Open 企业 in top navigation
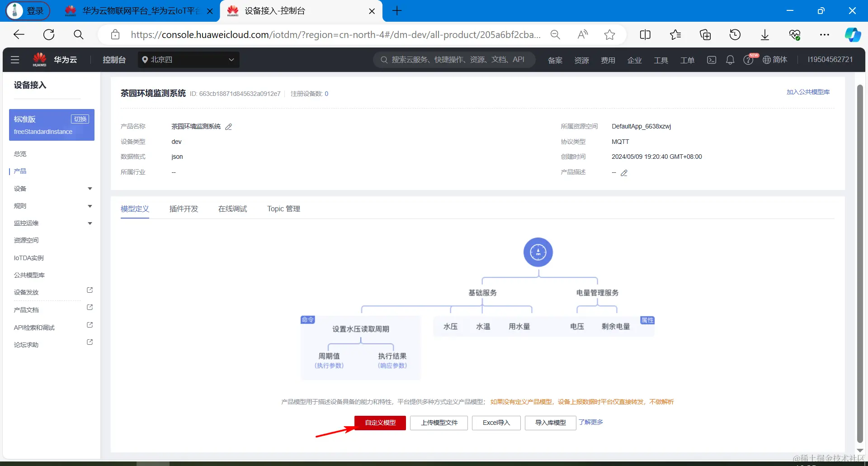868x466 pixels. pos(634,60)
